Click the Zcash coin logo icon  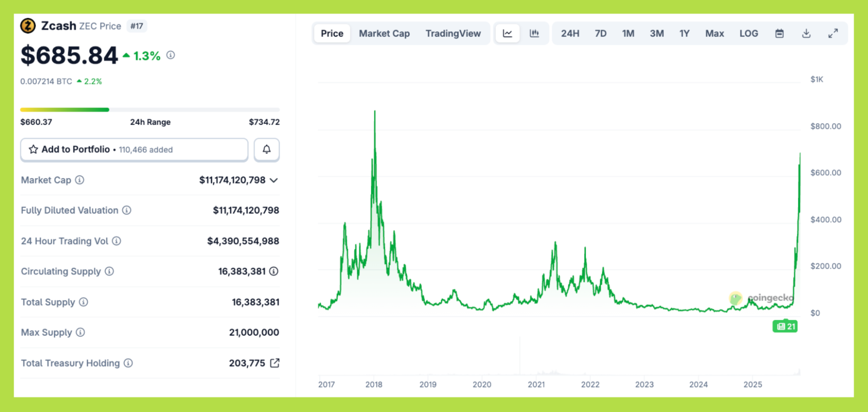click(28, 26)
